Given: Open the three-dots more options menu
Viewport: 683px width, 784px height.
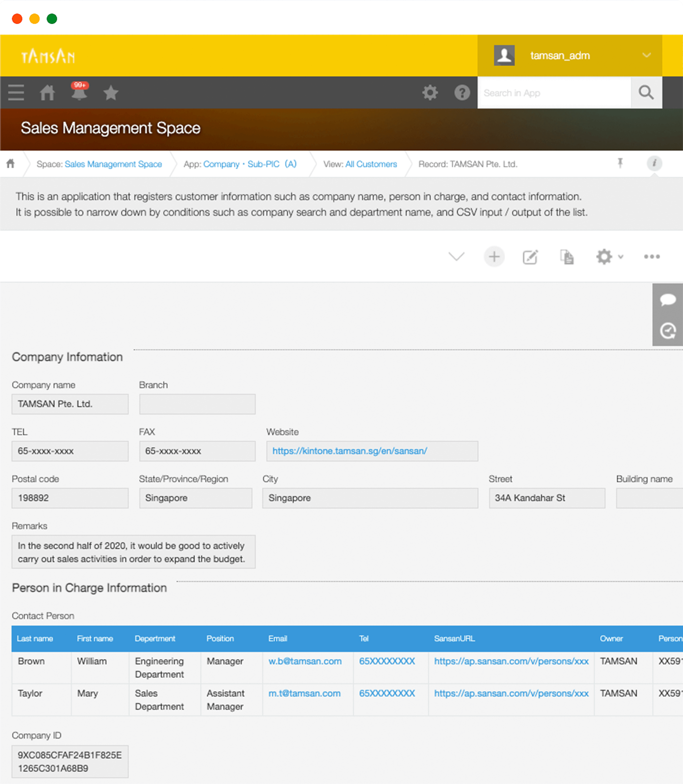Looking at the screenshot, I should click(652, 257).
